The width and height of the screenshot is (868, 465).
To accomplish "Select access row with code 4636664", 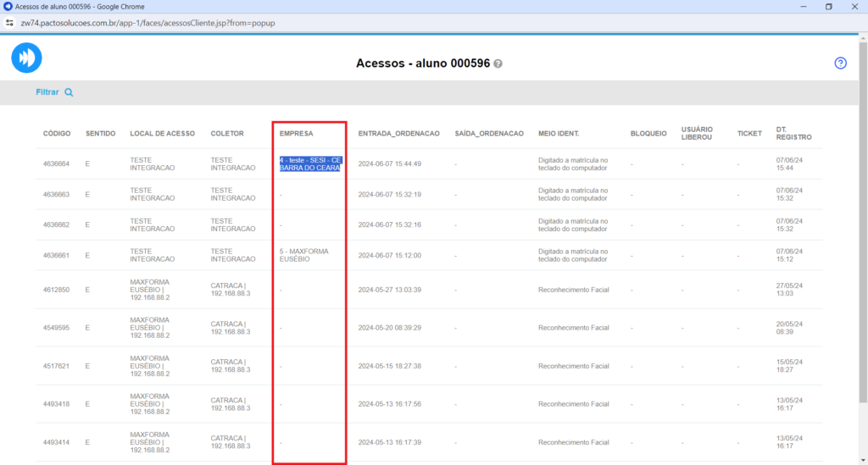I will pos(56,163).
